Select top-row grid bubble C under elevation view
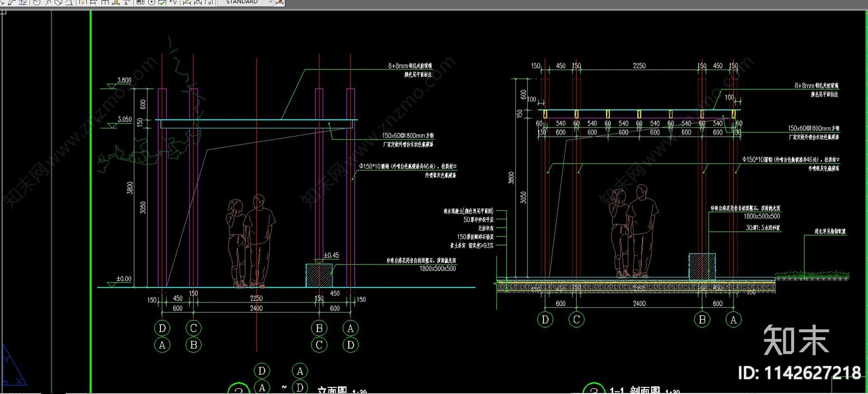This screenshot has height=394, width=868. [x=194, y=328]
